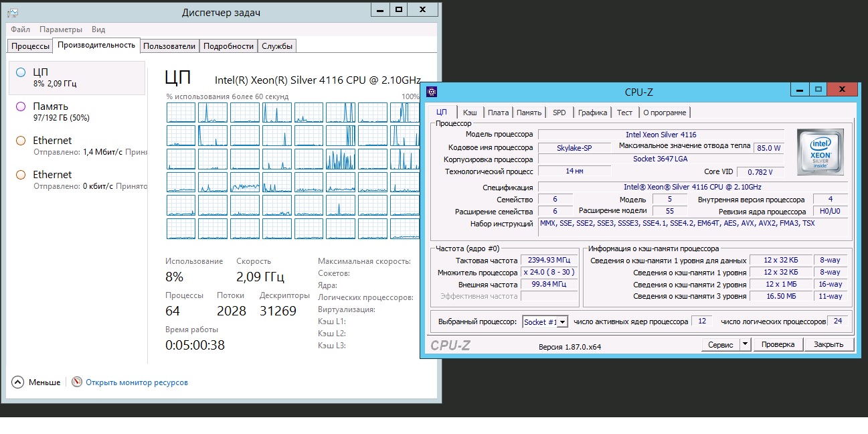Switch to CPU-Z Кэш tab
868x434 pixels.
[x=470, y=113]
